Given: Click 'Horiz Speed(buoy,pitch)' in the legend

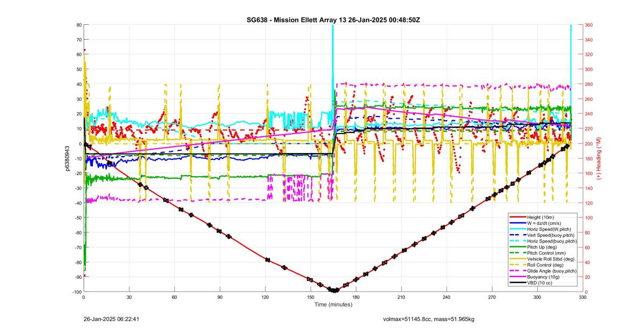Looking at the screenshot, I should (x=552, y=242).
